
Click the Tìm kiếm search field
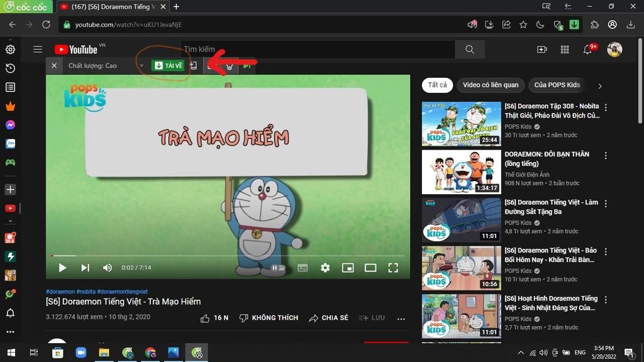318,49
